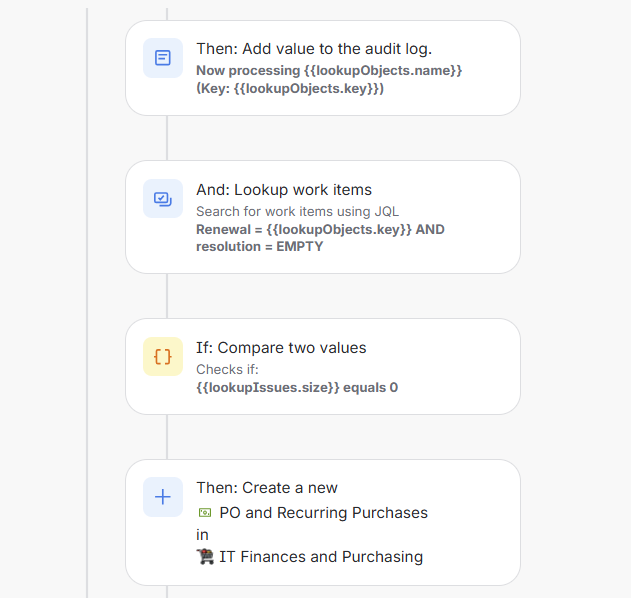Open the 'And: Lookup work items' step

284,190
